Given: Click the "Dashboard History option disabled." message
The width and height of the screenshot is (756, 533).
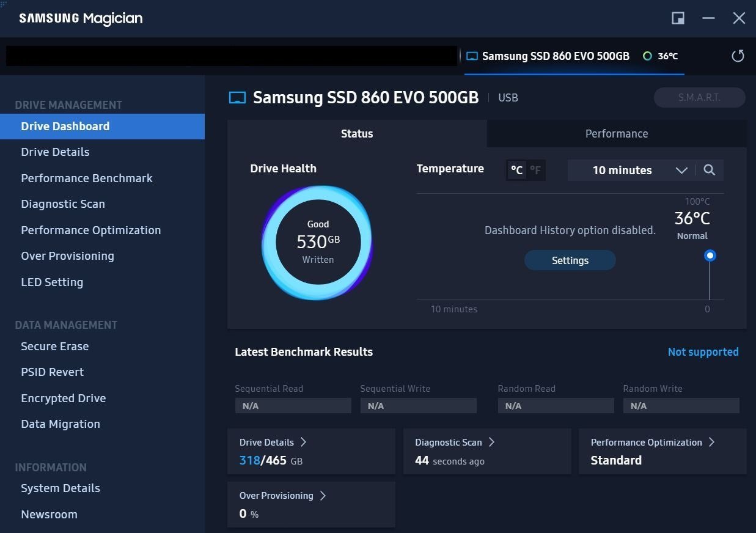Looking at the screenshot, I should click(x=570, y=230).
